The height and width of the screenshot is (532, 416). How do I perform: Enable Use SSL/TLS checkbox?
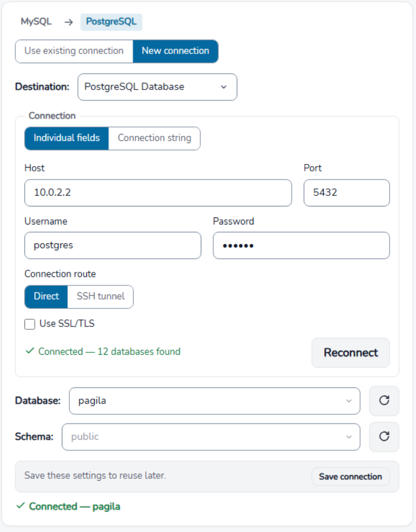[x=30, y=324]
